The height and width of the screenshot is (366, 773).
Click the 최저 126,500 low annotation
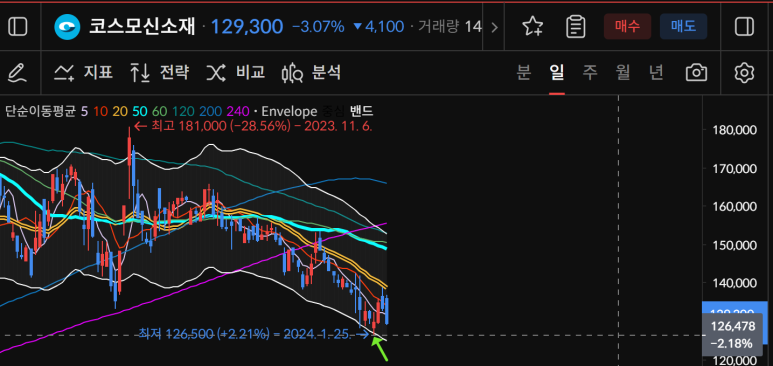click(x=254, y=334)
